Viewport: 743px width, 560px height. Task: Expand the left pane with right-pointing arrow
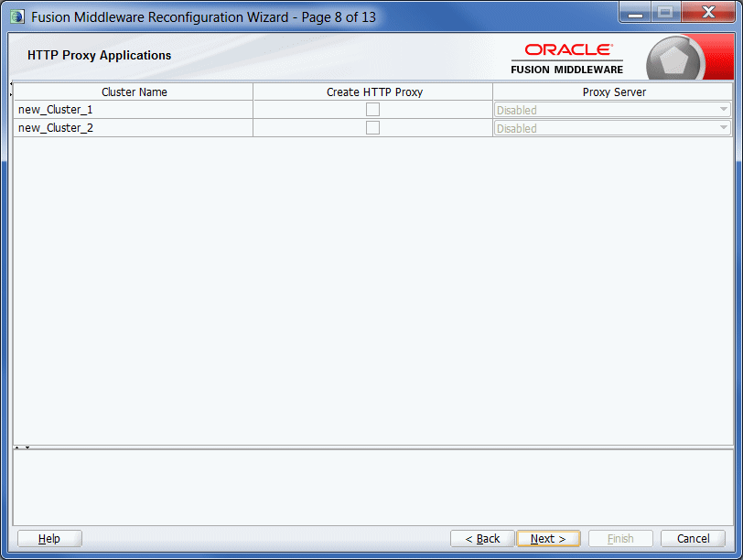[11, 95]
